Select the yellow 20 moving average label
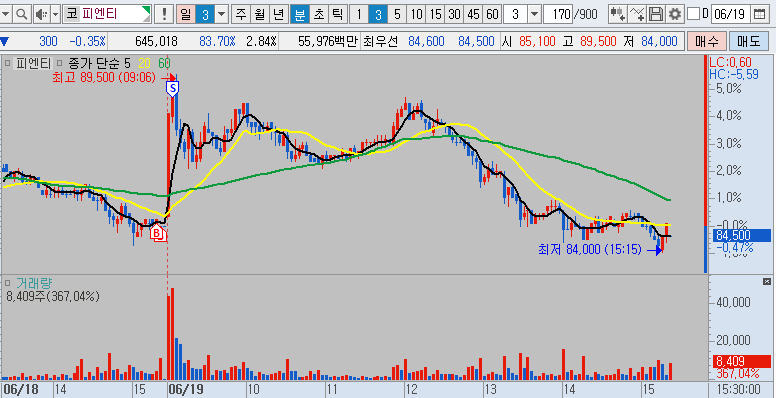Image resolution: width=776 pixels, height=398 pixels. point(145,63)
